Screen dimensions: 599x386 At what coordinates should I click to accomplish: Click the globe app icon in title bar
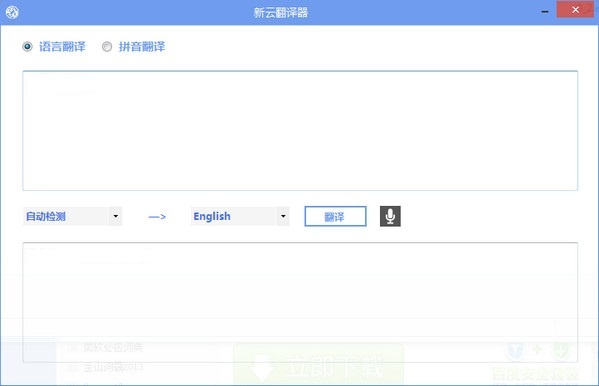coord(12,12)
